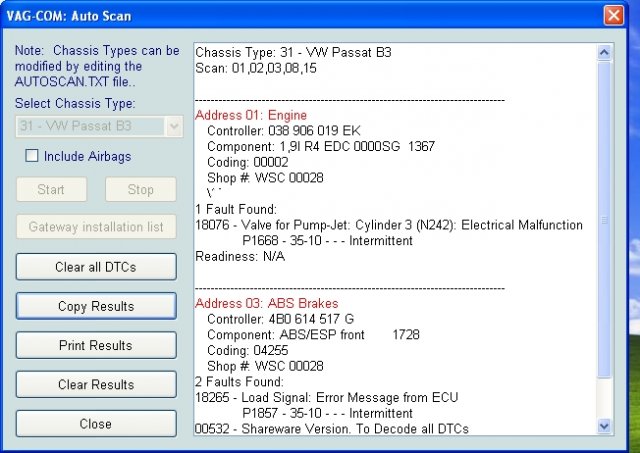
Task: Click the 'P1857 - 35-10' Intermittent line
Action: click(327, 413)
